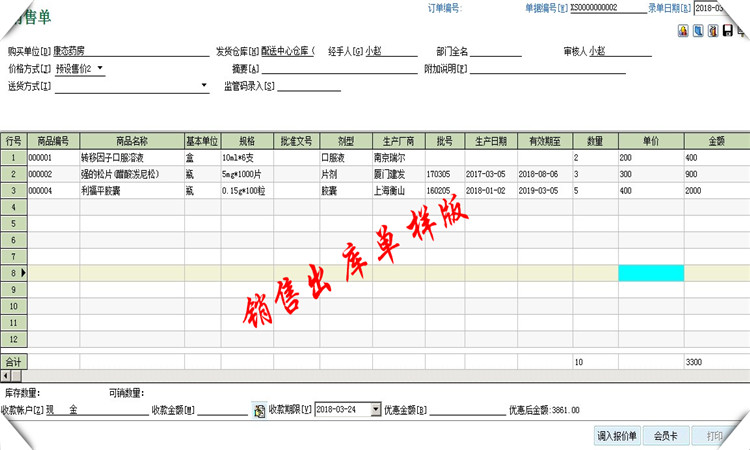This screenshot has width=750, height=450.
Task: Click product name 转移因子口服溶液
Action: coord(112,158)
